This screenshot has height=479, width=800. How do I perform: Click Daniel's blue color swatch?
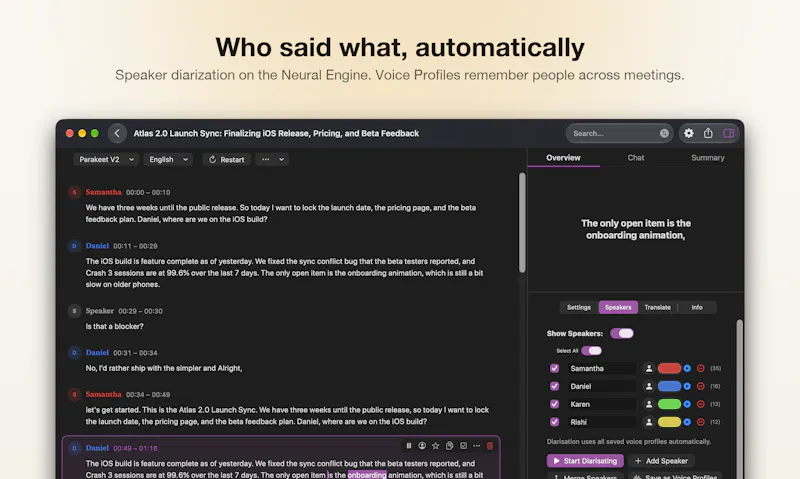669,386
